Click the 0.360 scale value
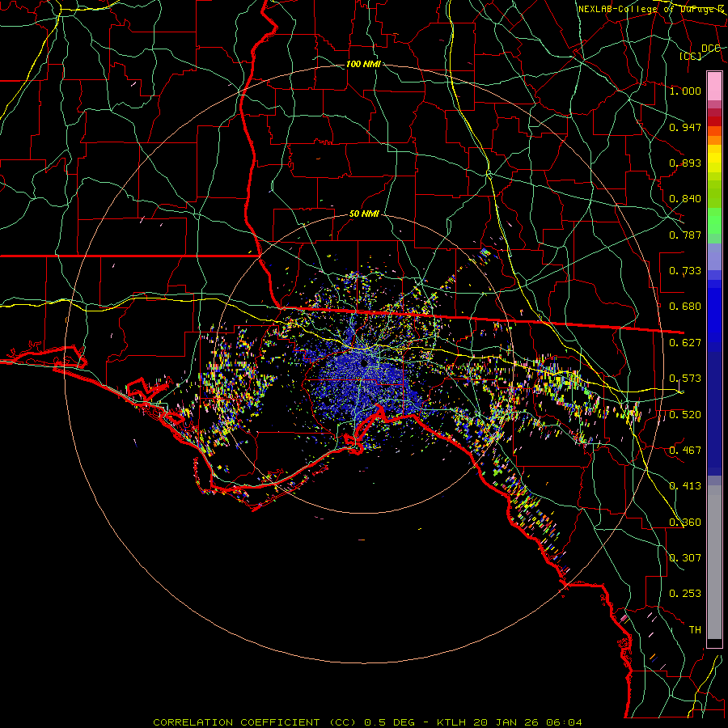This screenshot has height=728, width=728. [685, 523]
